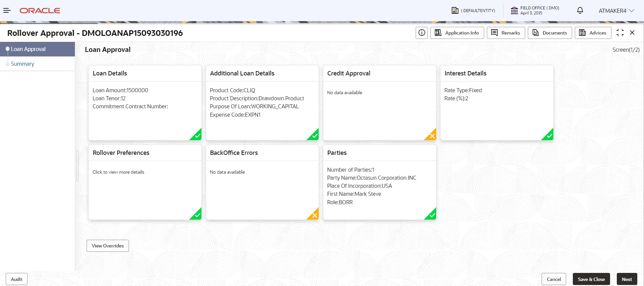644x286 pixels.
Task: Click the 'Product Code:CLIQ' text
Action: 232,90
